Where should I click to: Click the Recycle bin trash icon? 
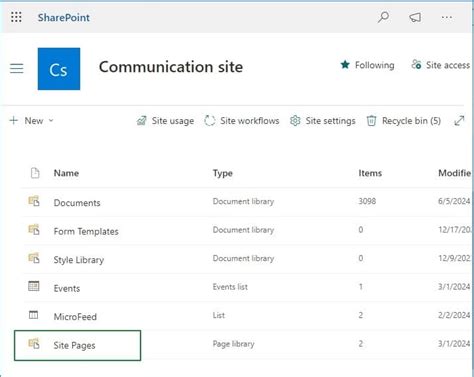[371, 121]
